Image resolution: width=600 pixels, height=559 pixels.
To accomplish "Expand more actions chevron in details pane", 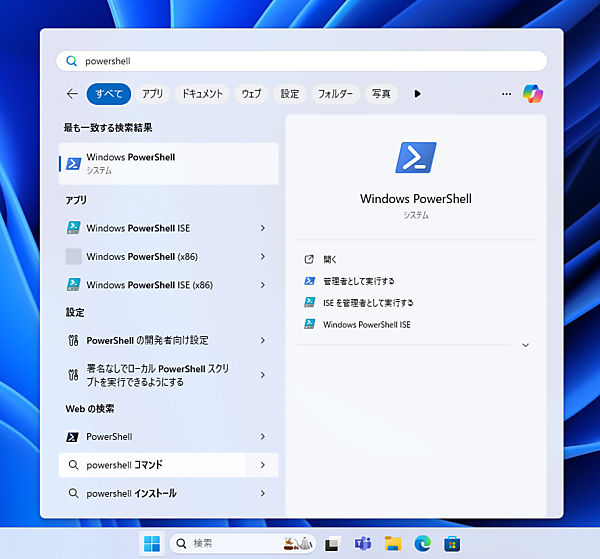I will 525,345.
